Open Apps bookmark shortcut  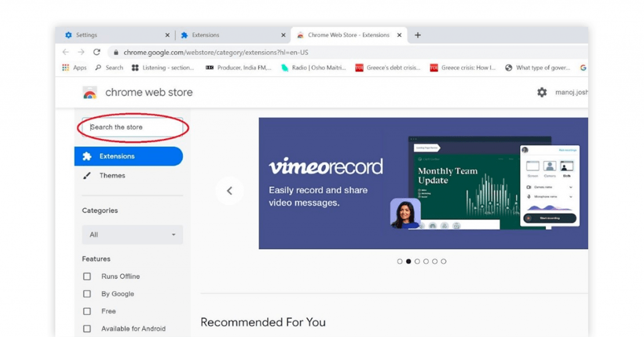coord(74,68)
